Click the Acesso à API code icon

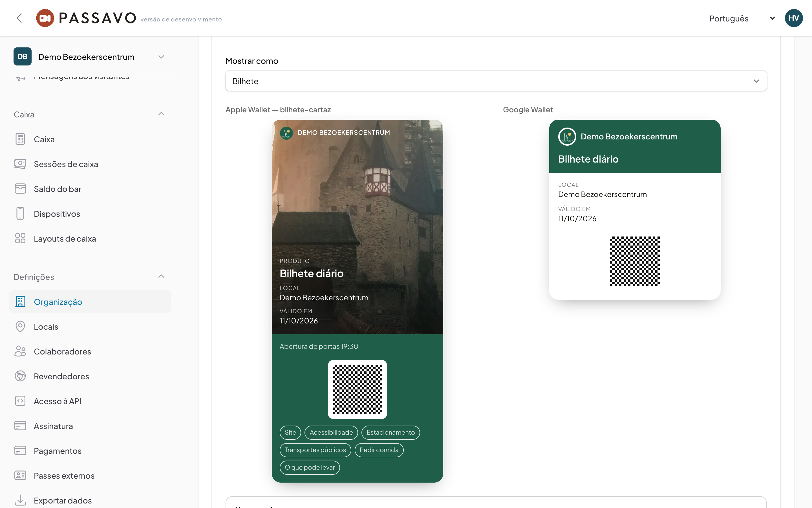pos(20,401)
